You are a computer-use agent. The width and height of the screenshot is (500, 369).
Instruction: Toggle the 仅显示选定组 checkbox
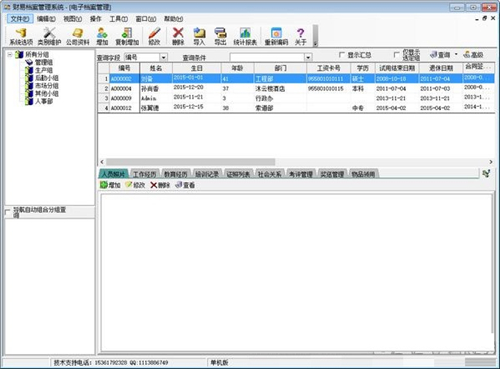[396, 55]
